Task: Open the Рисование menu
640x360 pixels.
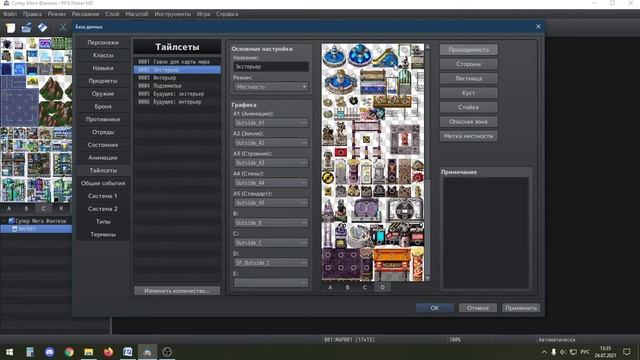Action: point(85,14)
